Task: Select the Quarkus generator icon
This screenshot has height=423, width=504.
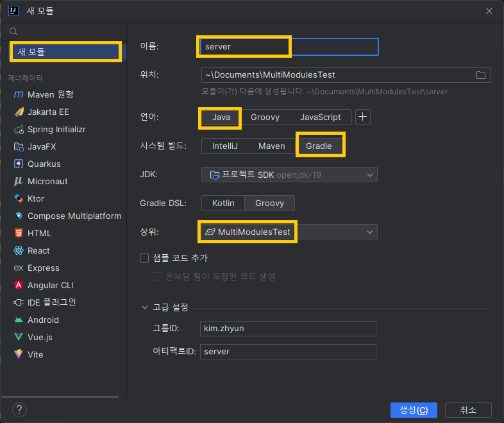Action: (x=19, y=164)
